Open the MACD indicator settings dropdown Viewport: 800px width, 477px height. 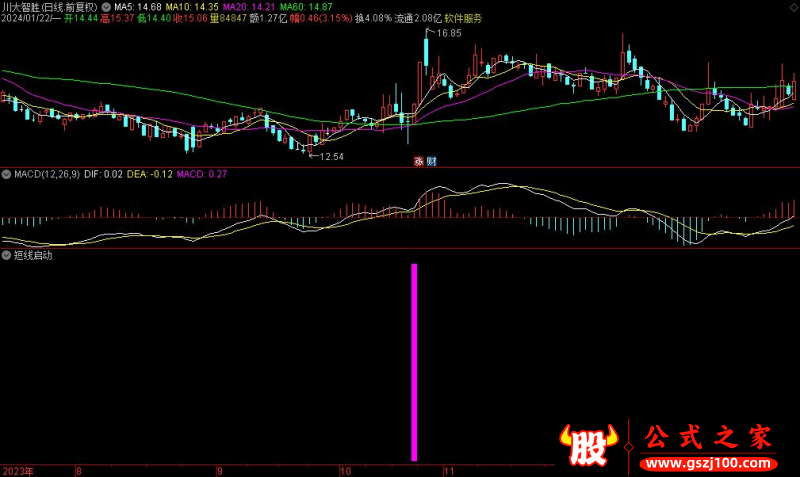(6, 174)
